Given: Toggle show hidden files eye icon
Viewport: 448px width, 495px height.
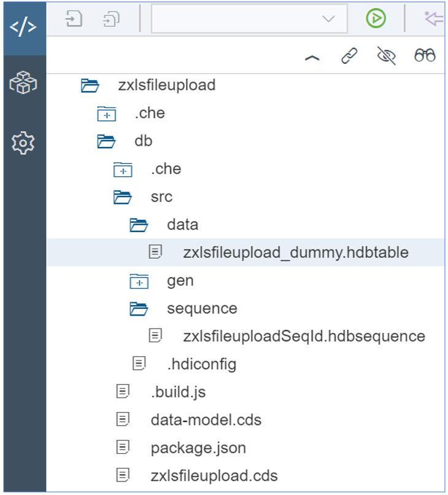Looking at the screenshot, I should coord(387,55).
